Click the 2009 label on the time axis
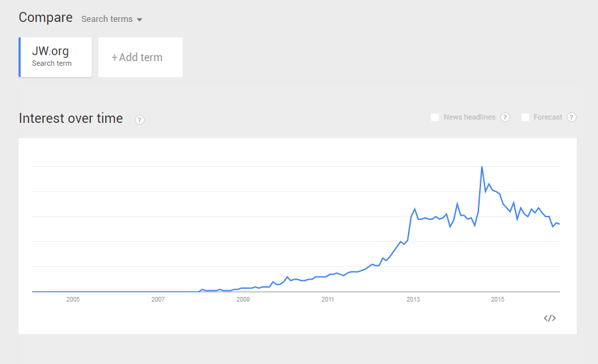Image resolution: width=598 pixels, height=364 pixels. 243,300
